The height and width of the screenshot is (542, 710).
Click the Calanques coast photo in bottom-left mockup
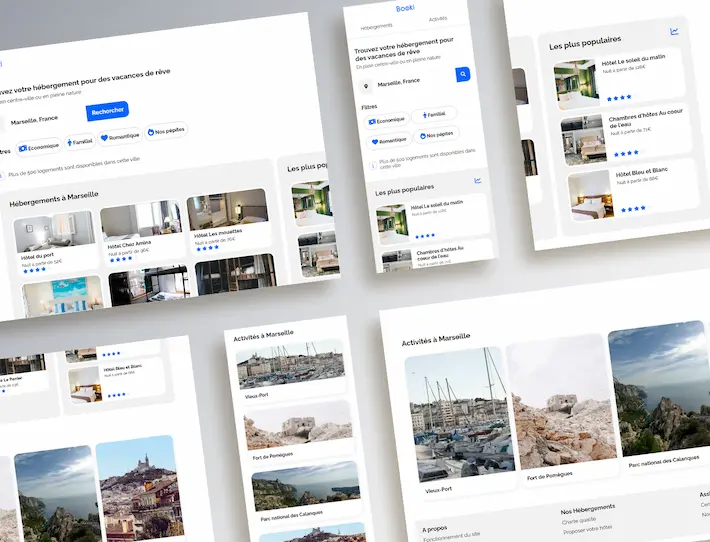coord(58,494)
